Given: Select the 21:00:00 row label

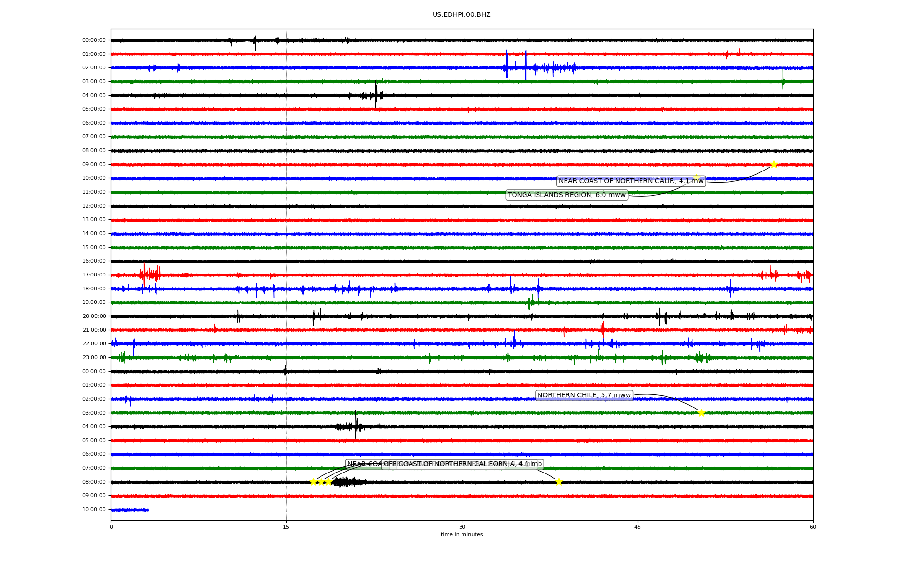Looking at the screenshot, I should pos(94,330).
